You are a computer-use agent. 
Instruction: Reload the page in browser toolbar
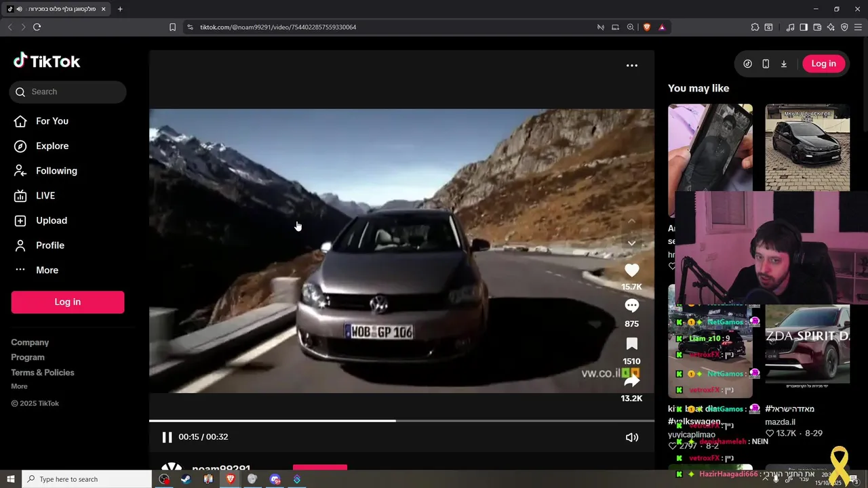37,27
